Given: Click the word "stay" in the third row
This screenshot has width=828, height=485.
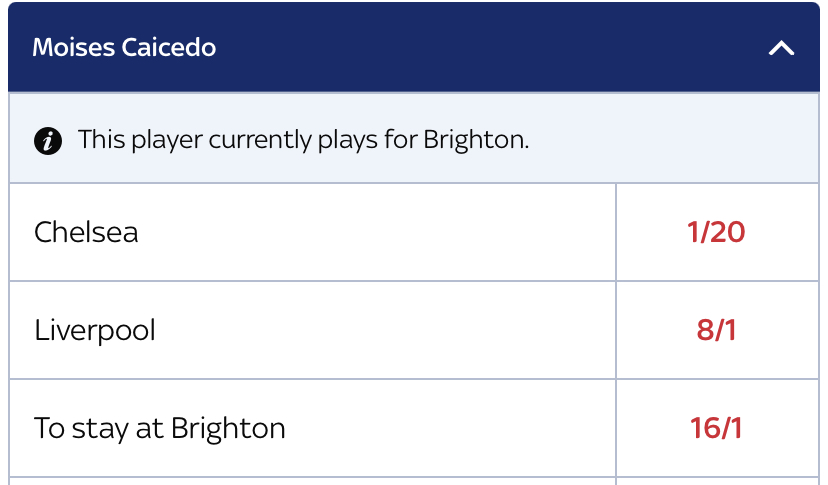Looking at the screenshot, I should [x=100, y=430].
